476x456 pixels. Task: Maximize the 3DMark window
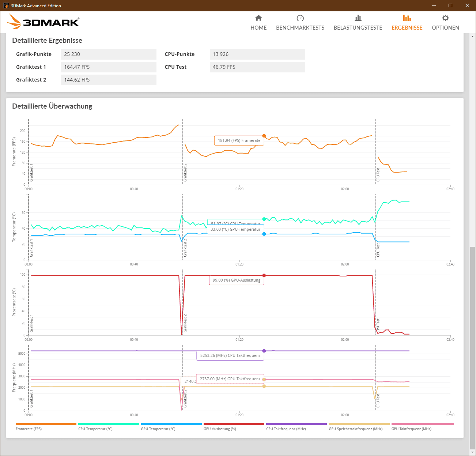click(x=450, y=5)
